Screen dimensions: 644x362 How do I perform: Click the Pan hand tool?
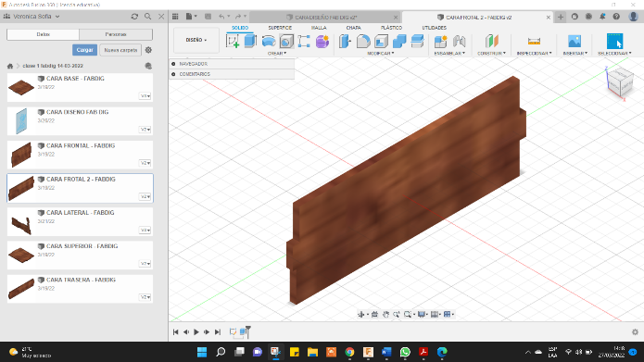[385, 315]
